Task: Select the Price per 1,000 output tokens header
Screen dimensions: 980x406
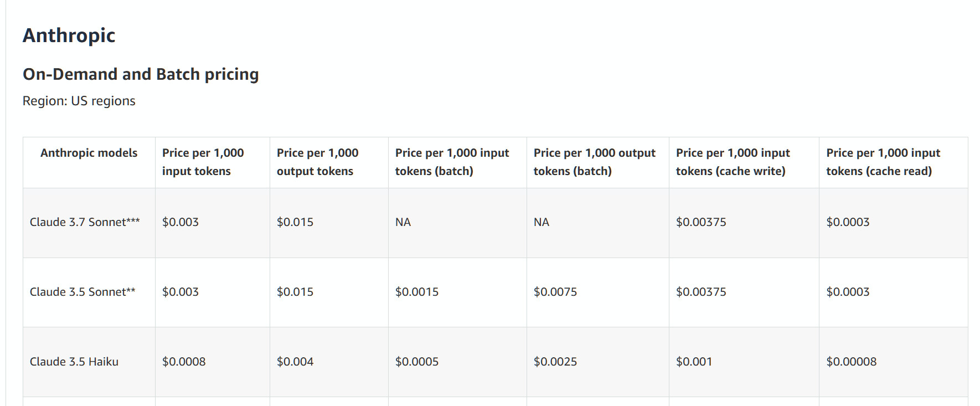Action: 317,162
